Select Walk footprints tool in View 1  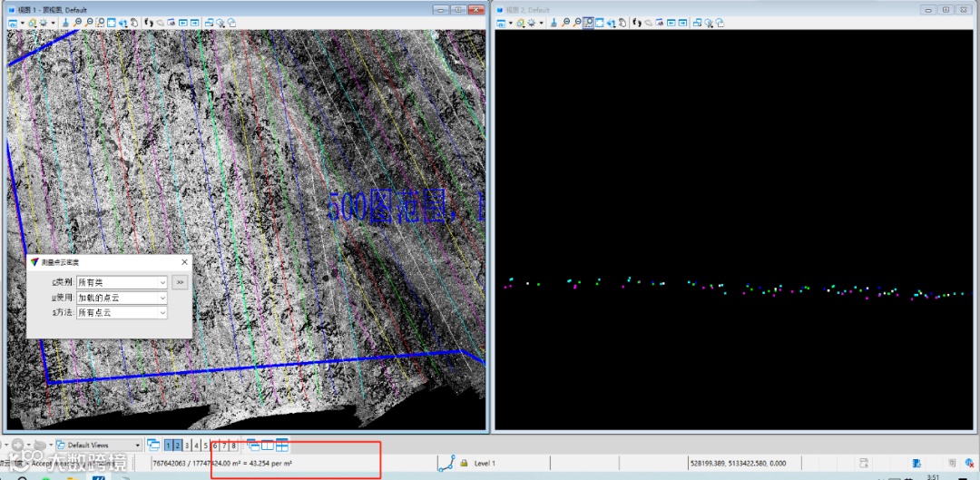[148, 23]
